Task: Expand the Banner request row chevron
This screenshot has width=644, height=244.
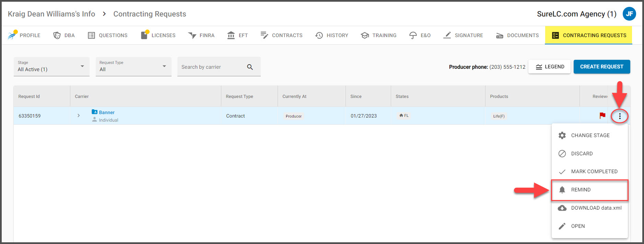Action: (x=79, y=116)
